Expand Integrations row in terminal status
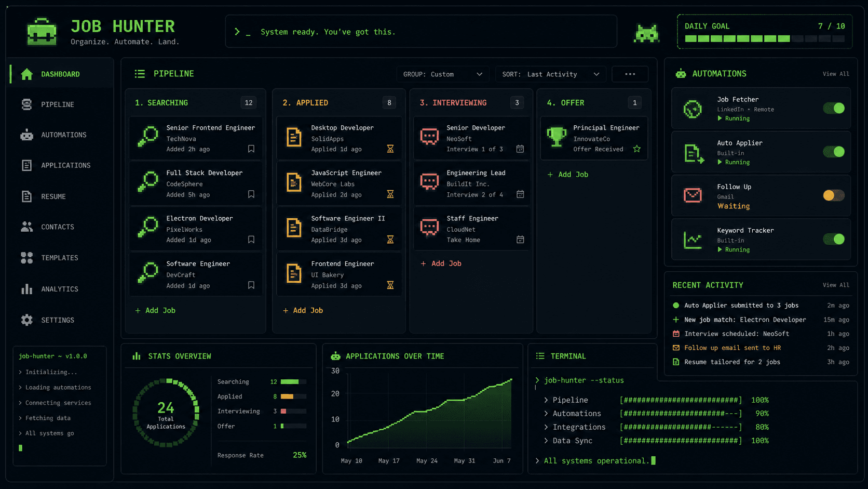 [546, 427]
